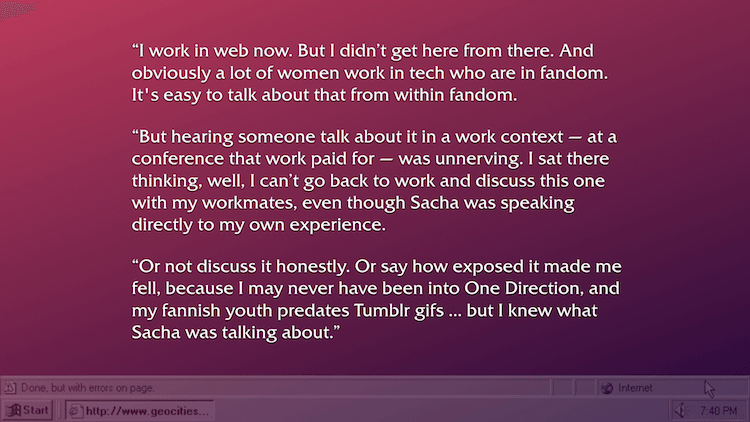Open the volume speaker icon in system tray

tap(678, 410)
